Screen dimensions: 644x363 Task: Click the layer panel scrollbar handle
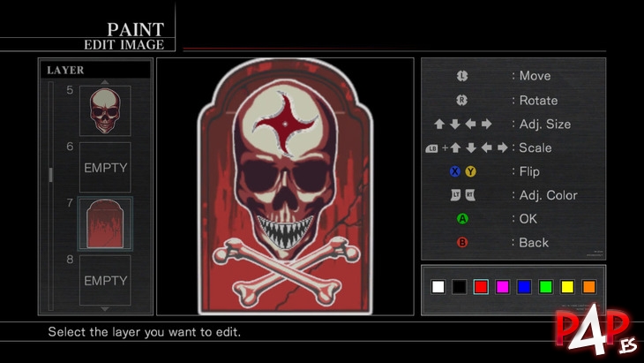pos(50,175)
